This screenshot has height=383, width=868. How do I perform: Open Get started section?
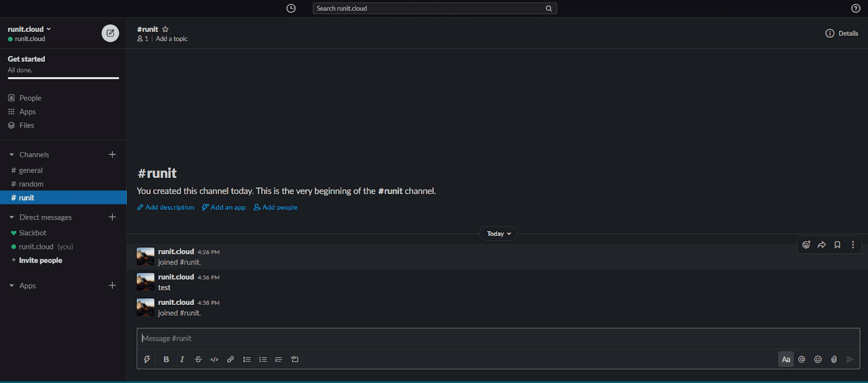click(27, 59)
